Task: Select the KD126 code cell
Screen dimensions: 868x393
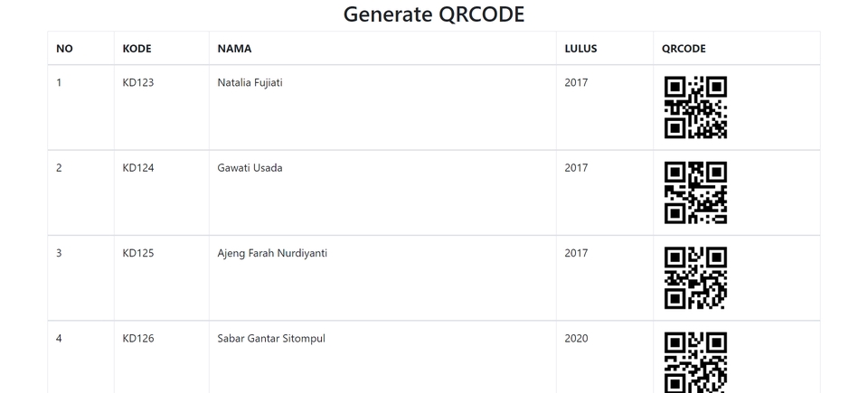Action: pyautogui.click(x=138, y=339)
